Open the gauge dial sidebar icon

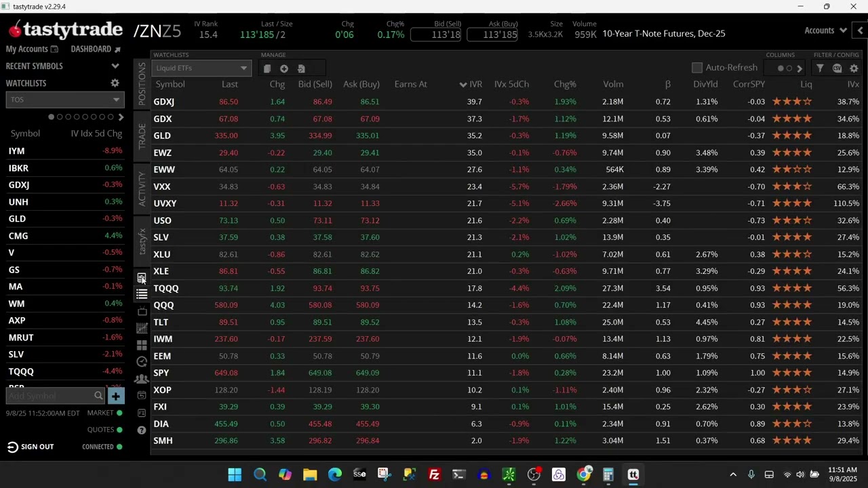pos(141,362)
